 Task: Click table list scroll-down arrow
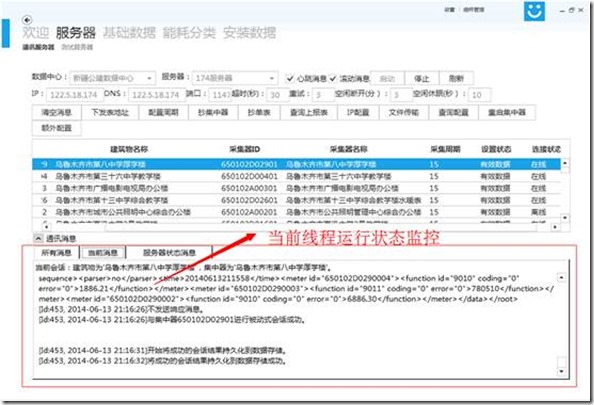(x=565, y=218)
